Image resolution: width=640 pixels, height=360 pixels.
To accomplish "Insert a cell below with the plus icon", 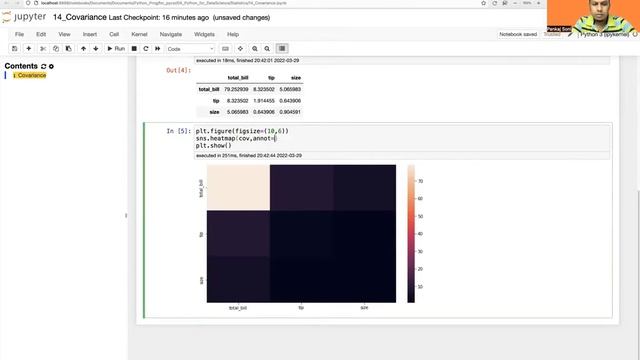I will (29, 49).
